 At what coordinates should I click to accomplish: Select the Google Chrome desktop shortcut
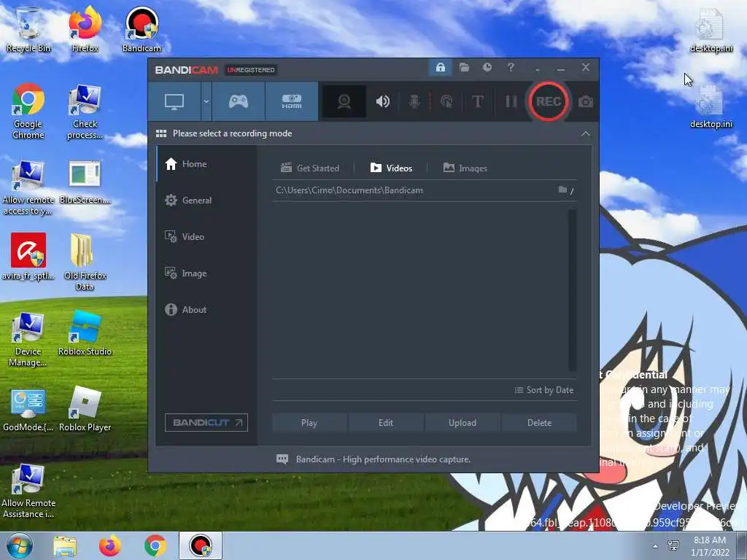click(28, 111)
